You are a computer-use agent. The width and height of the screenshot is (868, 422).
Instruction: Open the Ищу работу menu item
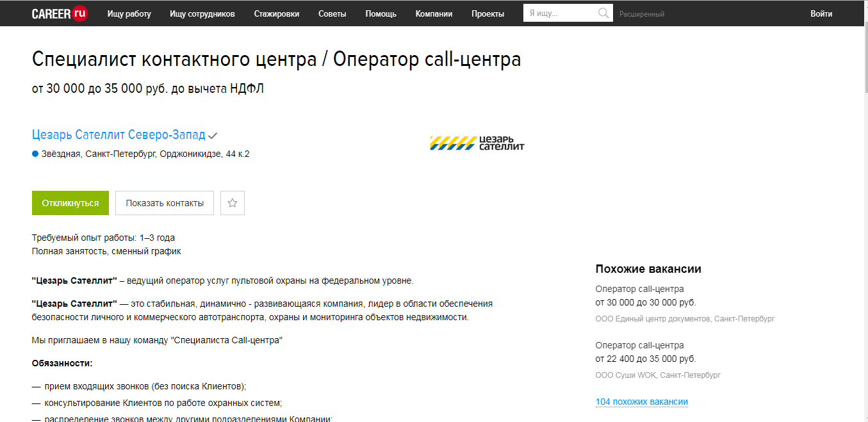[x=129, y=13]
